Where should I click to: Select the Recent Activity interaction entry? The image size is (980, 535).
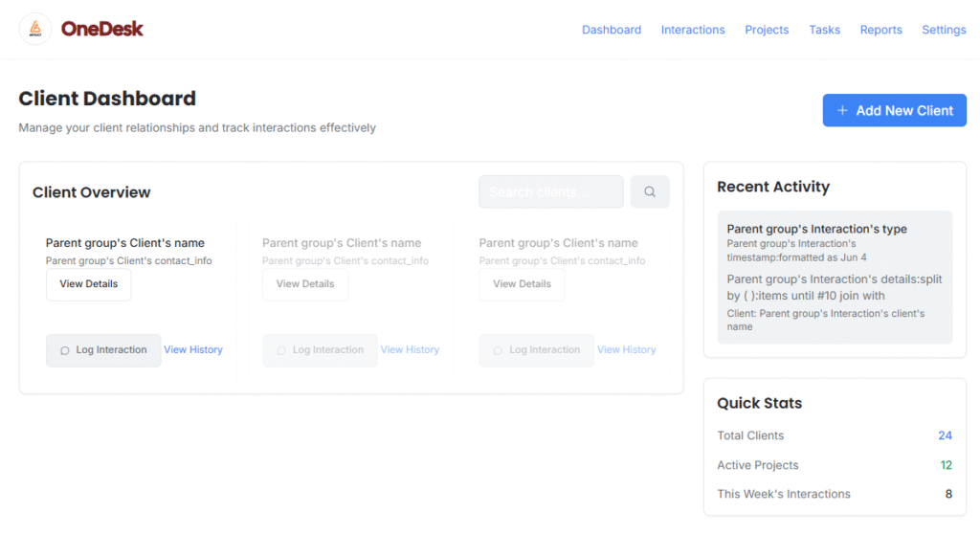click(834, 278)
